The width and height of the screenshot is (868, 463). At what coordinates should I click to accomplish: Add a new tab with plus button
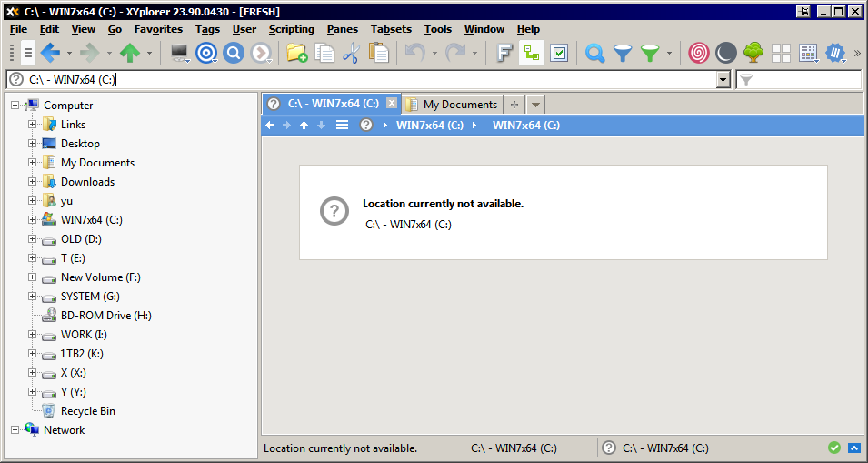click(514, 104)
